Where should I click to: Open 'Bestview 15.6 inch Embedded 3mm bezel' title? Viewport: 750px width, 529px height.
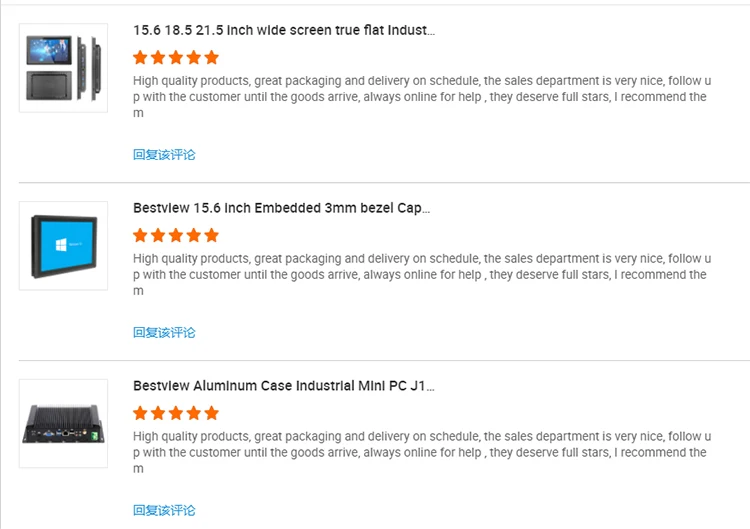click(x=282, y=209)
